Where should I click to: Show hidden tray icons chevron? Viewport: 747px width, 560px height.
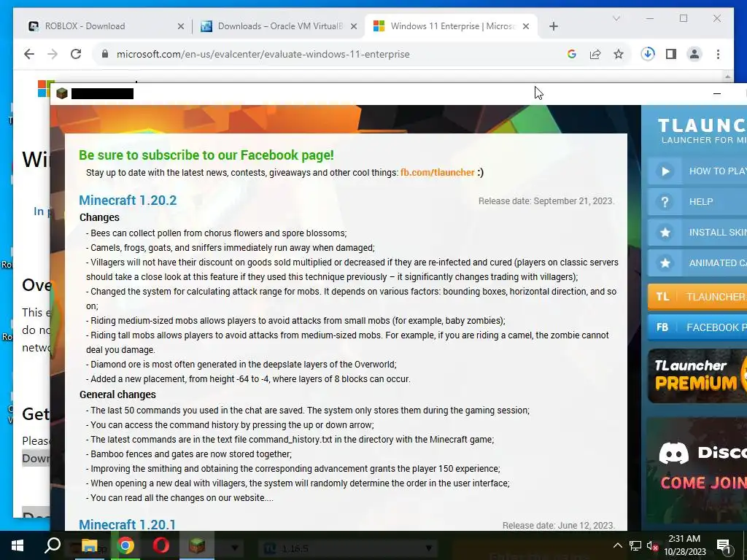pyautogui.click(x=617, y=545)
